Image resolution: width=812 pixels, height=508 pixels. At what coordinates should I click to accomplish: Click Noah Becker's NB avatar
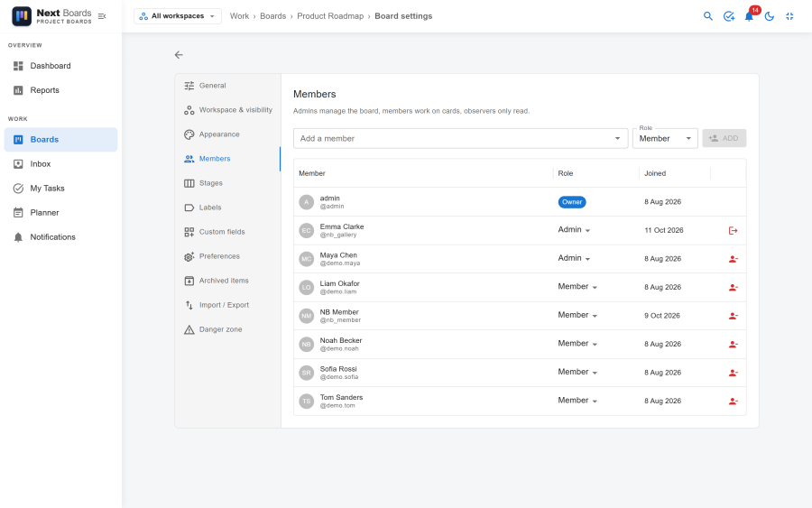[x=307, y=345]
